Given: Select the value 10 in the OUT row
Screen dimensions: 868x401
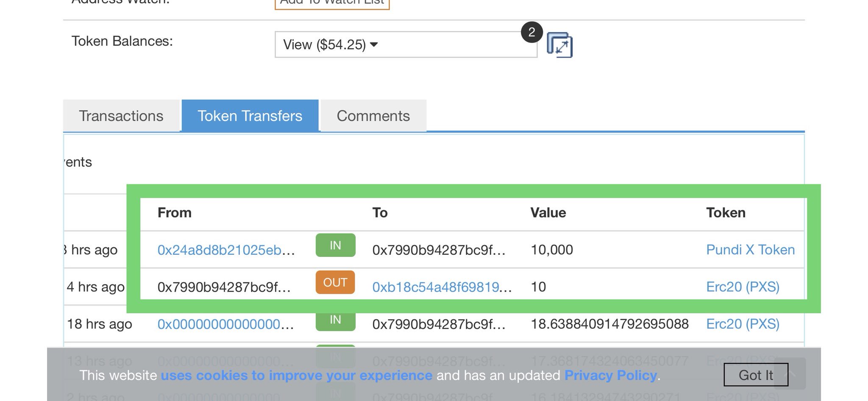Looking at the screenshot, I should 538,287.
